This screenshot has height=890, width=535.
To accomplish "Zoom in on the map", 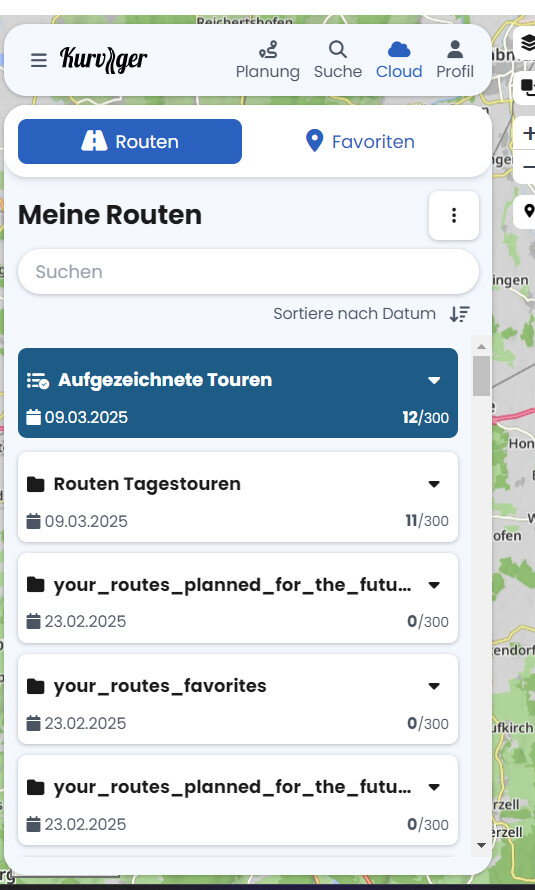I will tap(528, 133).
